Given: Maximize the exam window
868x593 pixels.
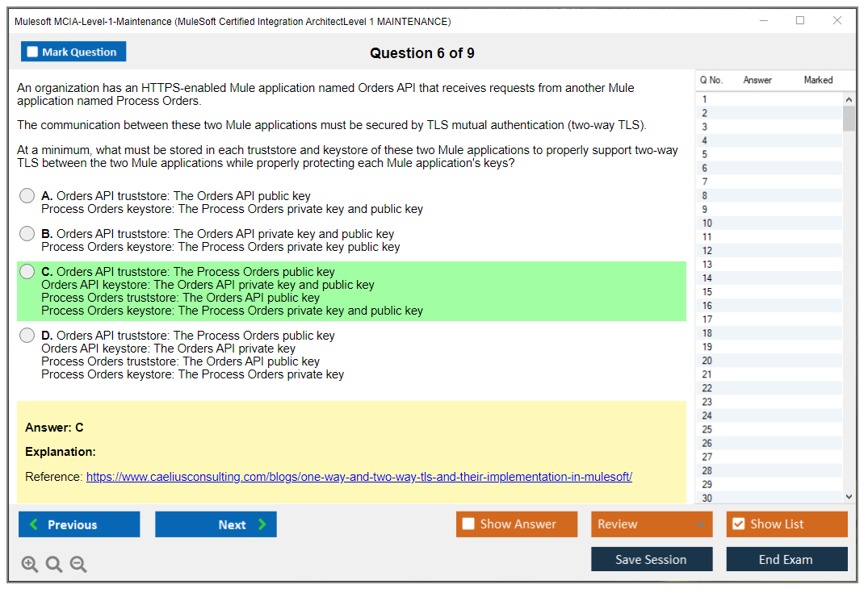Looking at the screenshot, I should [800, 21].
